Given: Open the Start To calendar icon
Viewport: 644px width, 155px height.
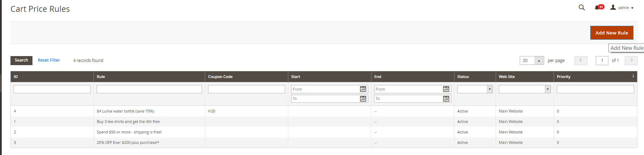Looking at the screenshot, I should (363, 99).
